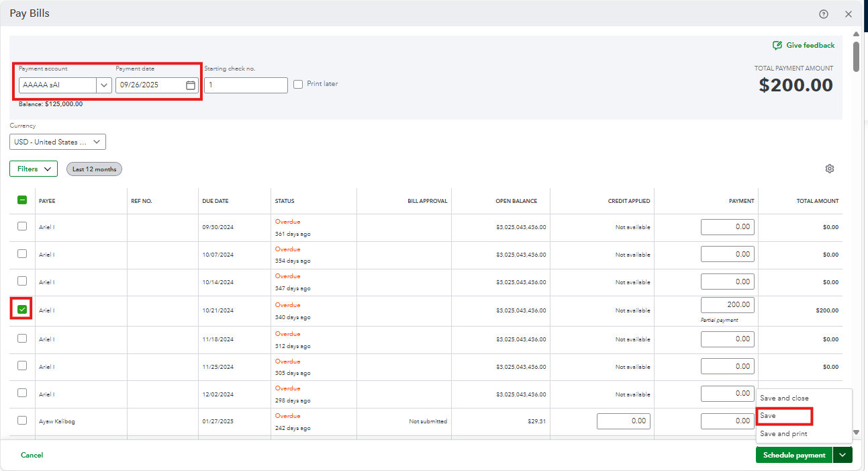Toggle the Schedule payment dropdown arrow
This screenshot has height=471, width=868.
pos(842,455)
